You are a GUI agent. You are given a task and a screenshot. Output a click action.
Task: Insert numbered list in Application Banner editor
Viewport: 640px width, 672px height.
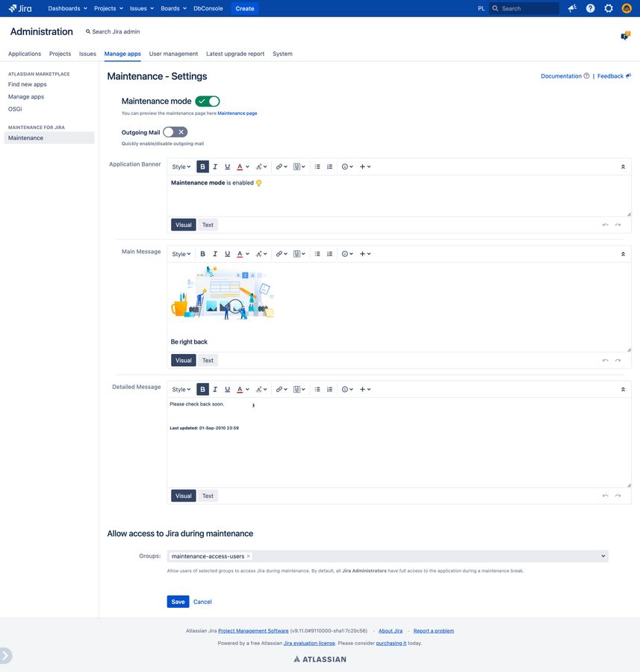tap(329, 167)
